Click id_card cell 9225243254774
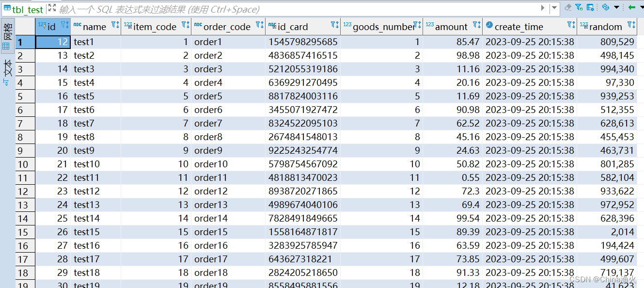The image size is (644, 288). (303, 150)
